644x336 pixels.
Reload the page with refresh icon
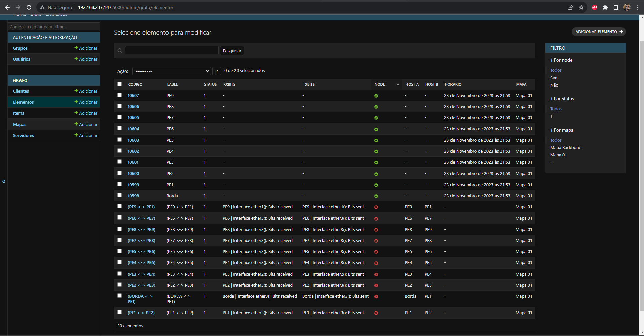pyautogui.click(x=29, y=7)
